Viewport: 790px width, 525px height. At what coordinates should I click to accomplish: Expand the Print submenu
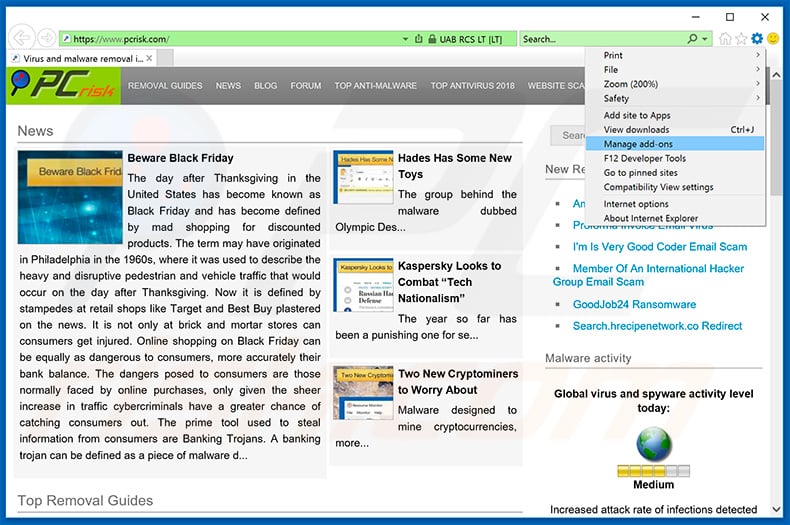click(675, 55)
